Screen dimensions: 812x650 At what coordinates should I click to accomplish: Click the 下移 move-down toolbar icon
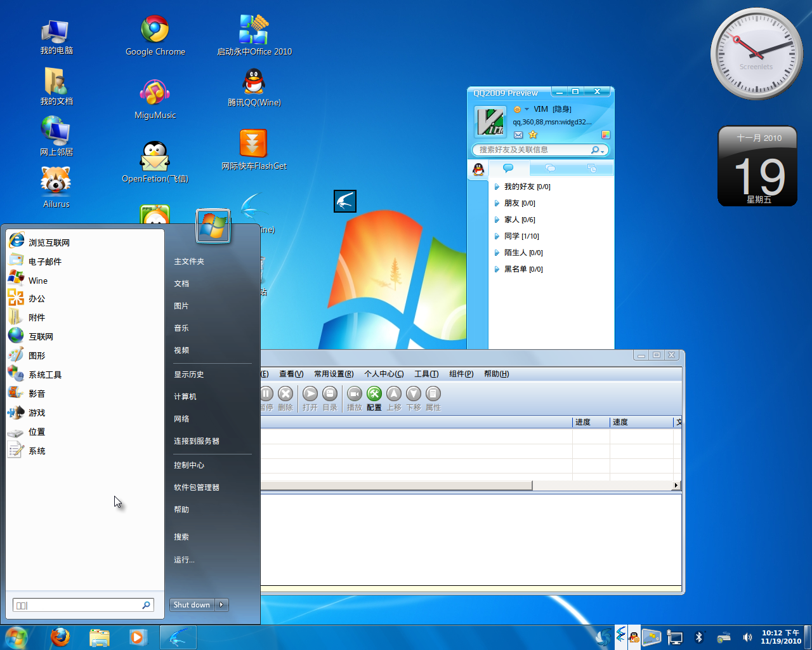coord(414,399)
